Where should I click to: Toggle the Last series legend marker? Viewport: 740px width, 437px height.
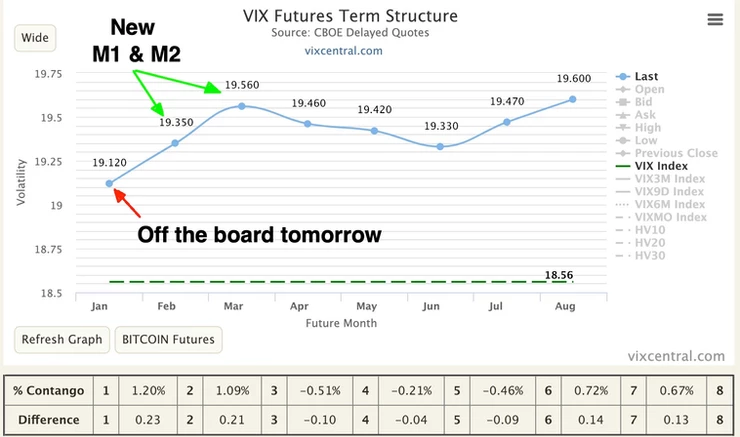point(623,76)
